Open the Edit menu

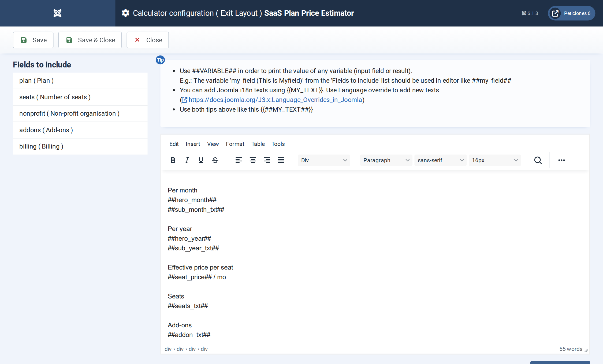174,144
